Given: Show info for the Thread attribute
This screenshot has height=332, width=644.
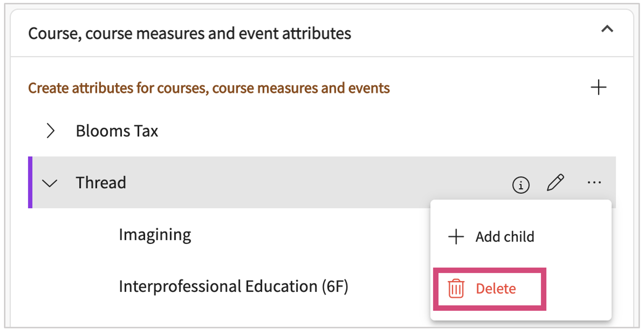Looking at the screenshot, I should pyautogui.click(x=521, y=185).
